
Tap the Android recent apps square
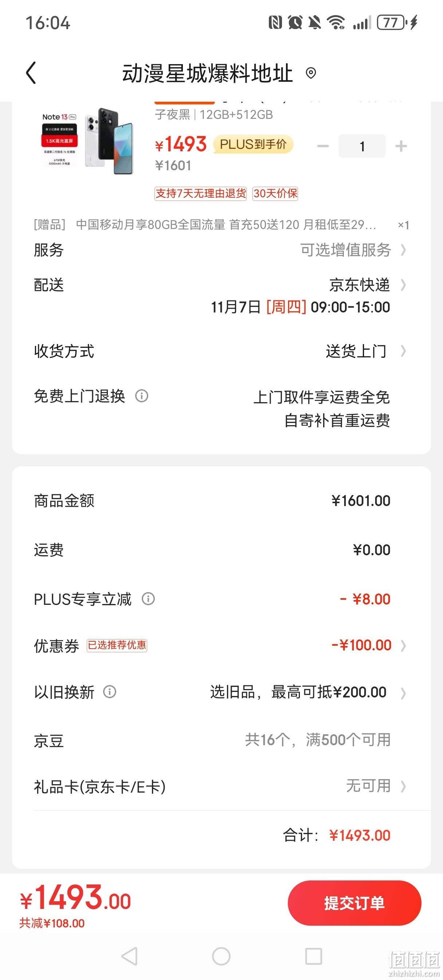(313, 956)
